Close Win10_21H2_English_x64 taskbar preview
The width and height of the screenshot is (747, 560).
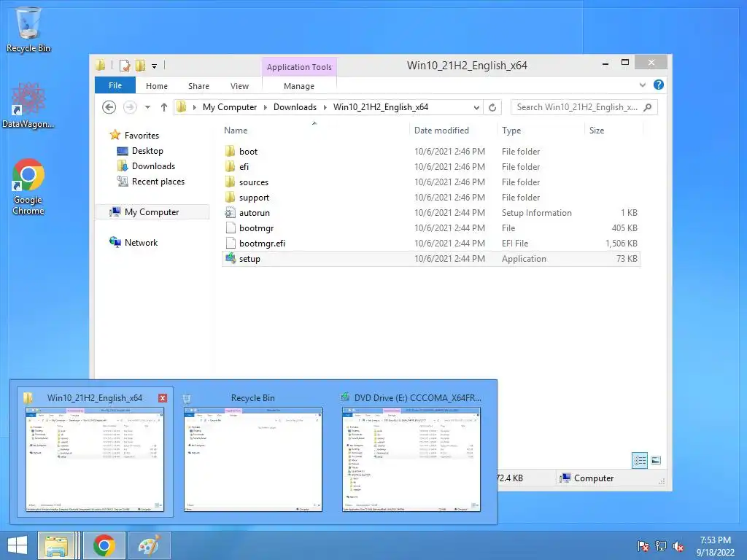(163, 398)
